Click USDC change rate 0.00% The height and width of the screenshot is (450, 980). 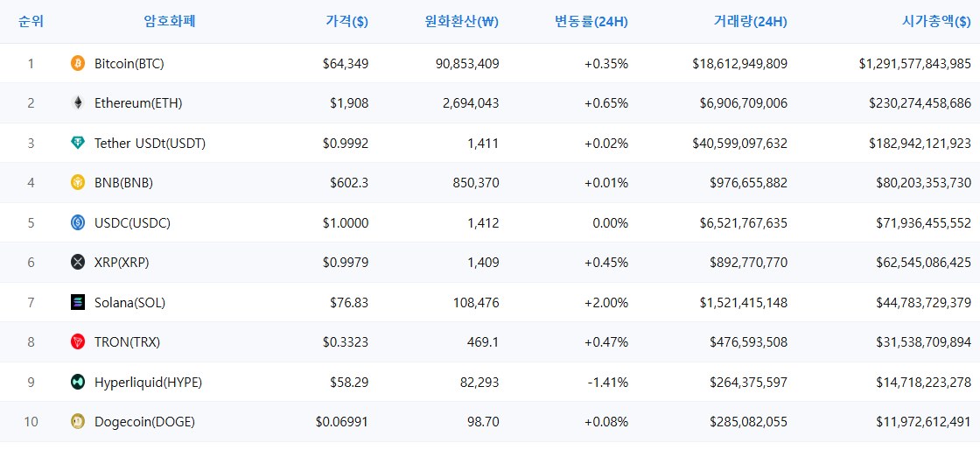[611, 223]
